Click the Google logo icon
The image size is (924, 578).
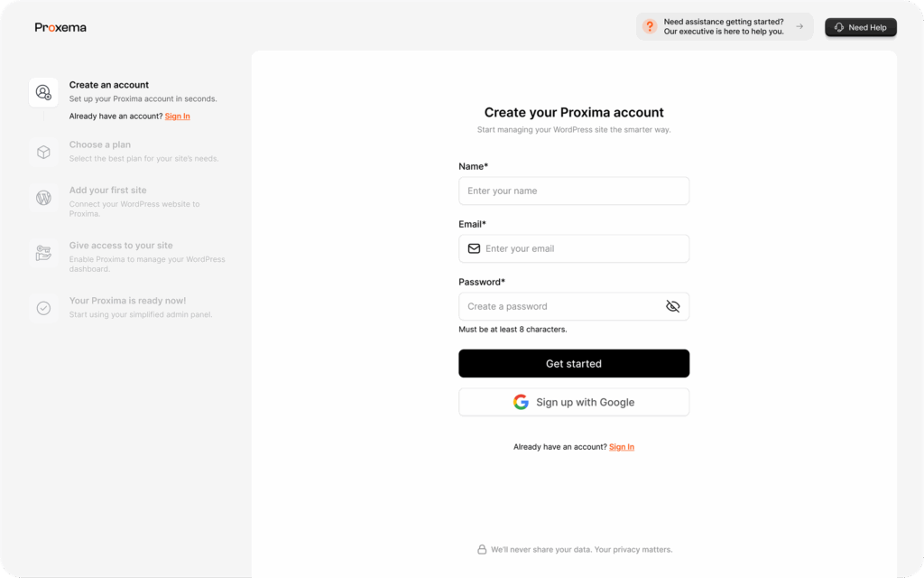point(521,402)
